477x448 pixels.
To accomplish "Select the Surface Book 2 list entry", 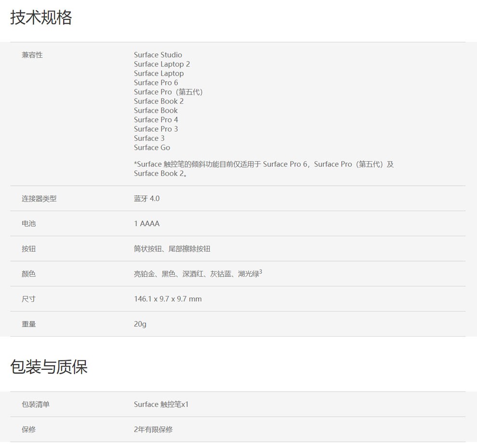I will pos(159,101).
